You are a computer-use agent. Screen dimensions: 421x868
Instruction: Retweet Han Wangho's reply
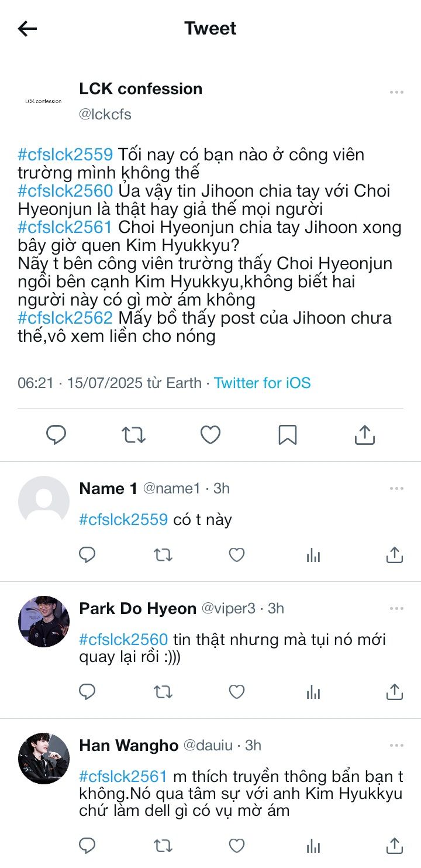pyautogui.click(x=163, y=845)
